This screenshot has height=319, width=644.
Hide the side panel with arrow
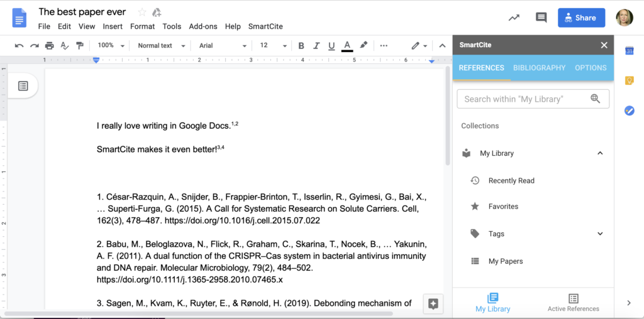click(x=629, y=303)
